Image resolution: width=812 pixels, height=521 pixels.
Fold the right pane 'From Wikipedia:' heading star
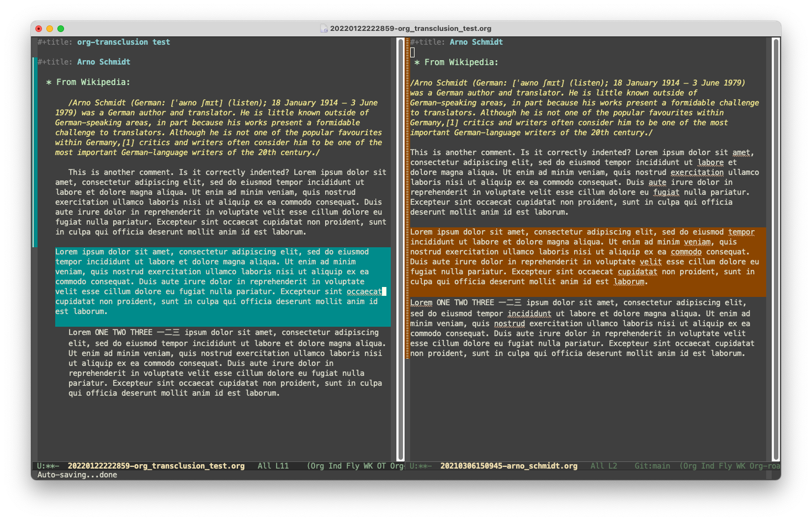417,63
